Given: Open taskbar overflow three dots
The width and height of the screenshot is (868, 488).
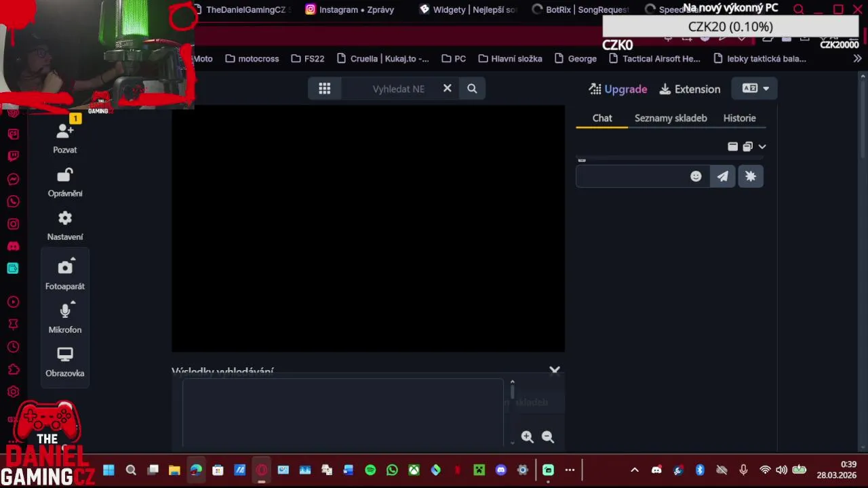Looking at the screenshot, I should tap(570, 470).
